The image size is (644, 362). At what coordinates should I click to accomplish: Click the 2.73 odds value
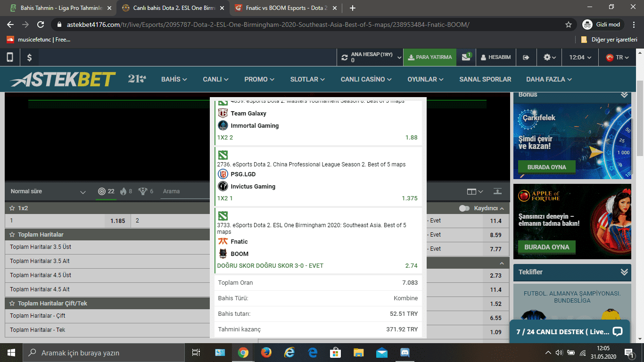tap(495, 275)
